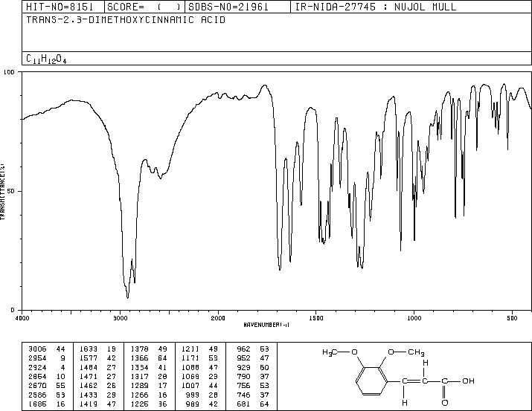
Task: Select the SDBS-NO=21961 header text
Action: [228, 7]
